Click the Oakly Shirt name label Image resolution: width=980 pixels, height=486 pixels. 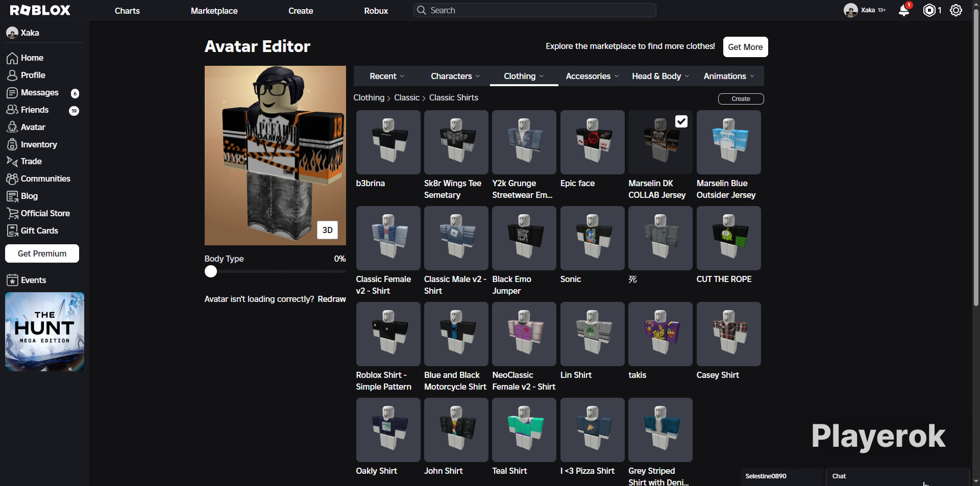click(x=377, y=471)
